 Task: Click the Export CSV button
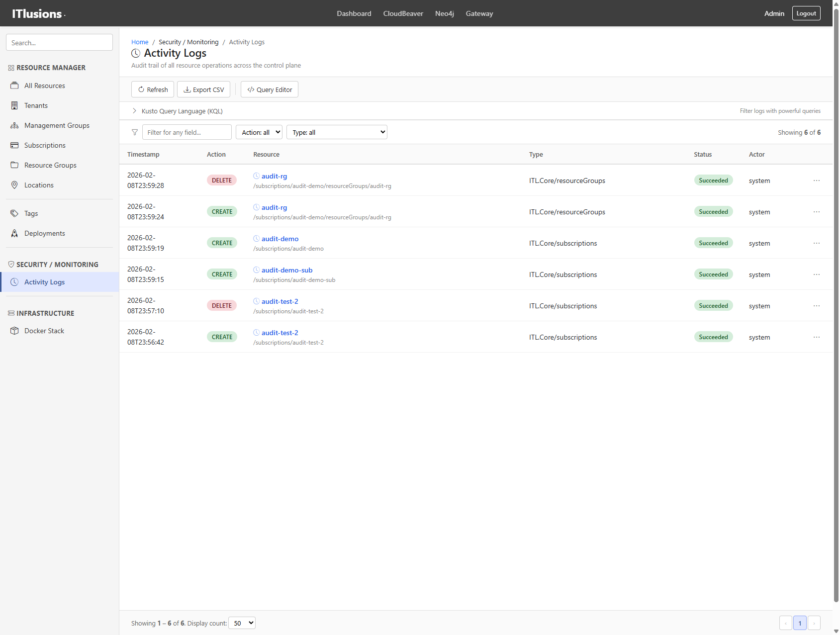(x=203, y=89)
